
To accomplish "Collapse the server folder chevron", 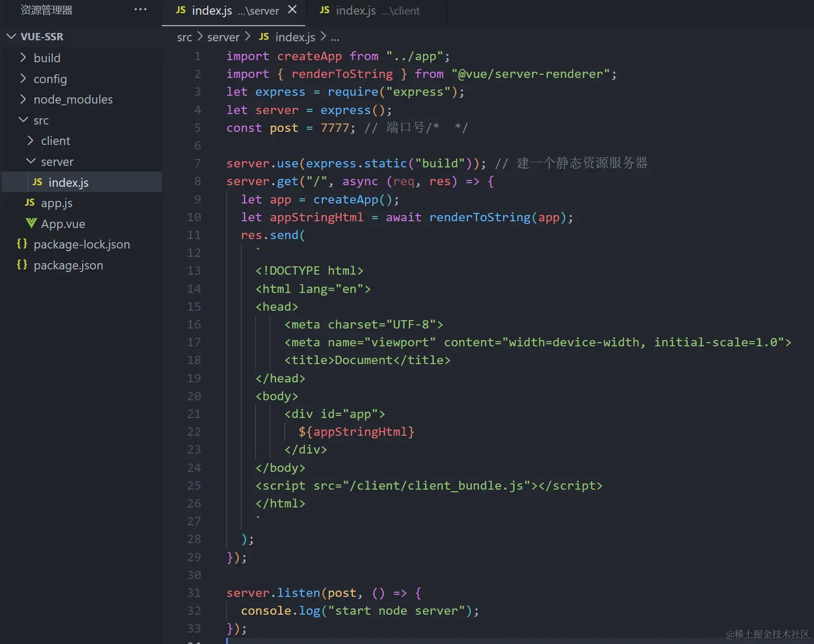I will click(31, 161).
